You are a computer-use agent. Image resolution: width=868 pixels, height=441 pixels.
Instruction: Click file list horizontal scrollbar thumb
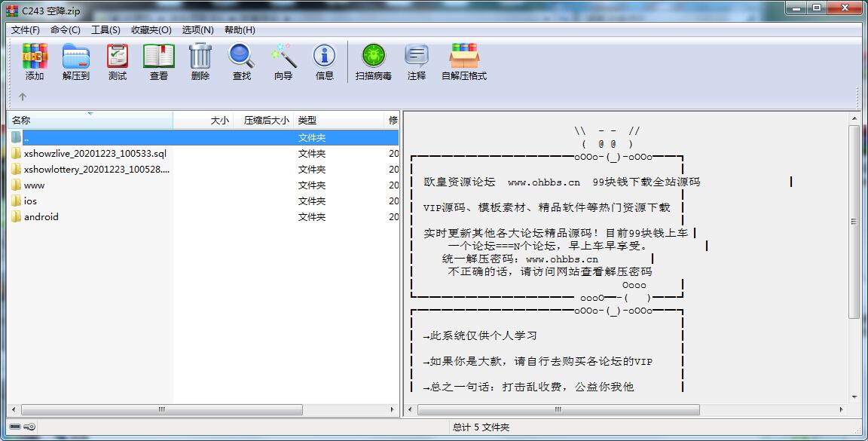click(162, 409)
